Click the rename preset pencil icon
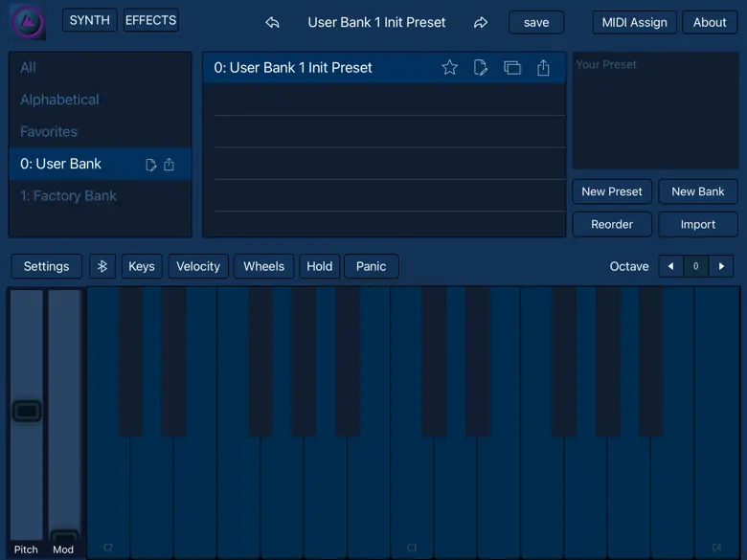The height and width of the screenshot is (560, 747). pos(481,68)
